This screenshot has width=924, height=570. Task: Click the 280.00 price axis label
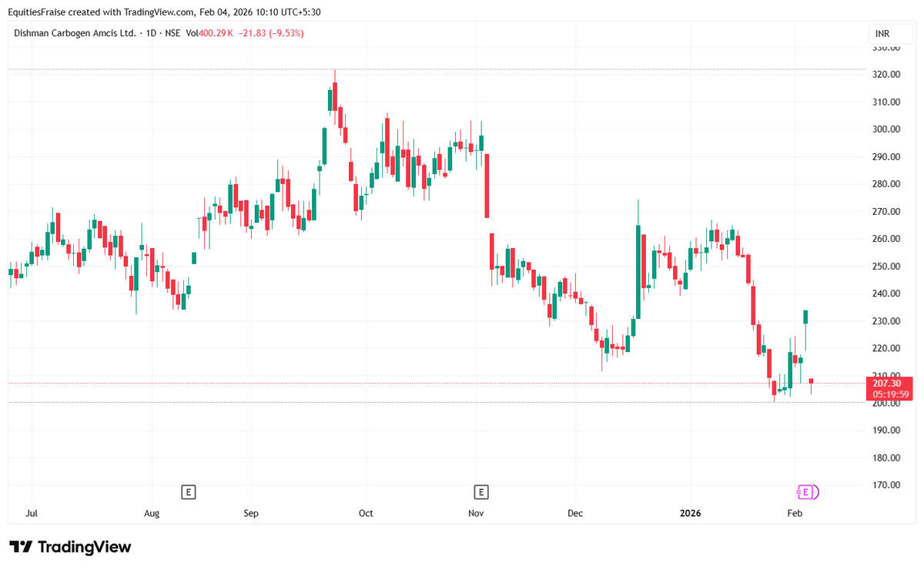click(x=888, y=184)
